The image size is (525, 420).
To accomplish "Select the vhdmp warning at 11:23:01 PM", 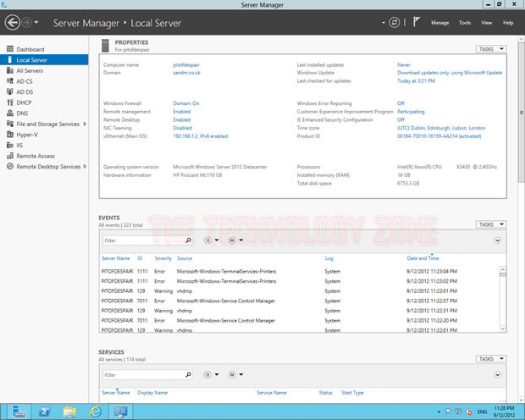I will [299, 291].
